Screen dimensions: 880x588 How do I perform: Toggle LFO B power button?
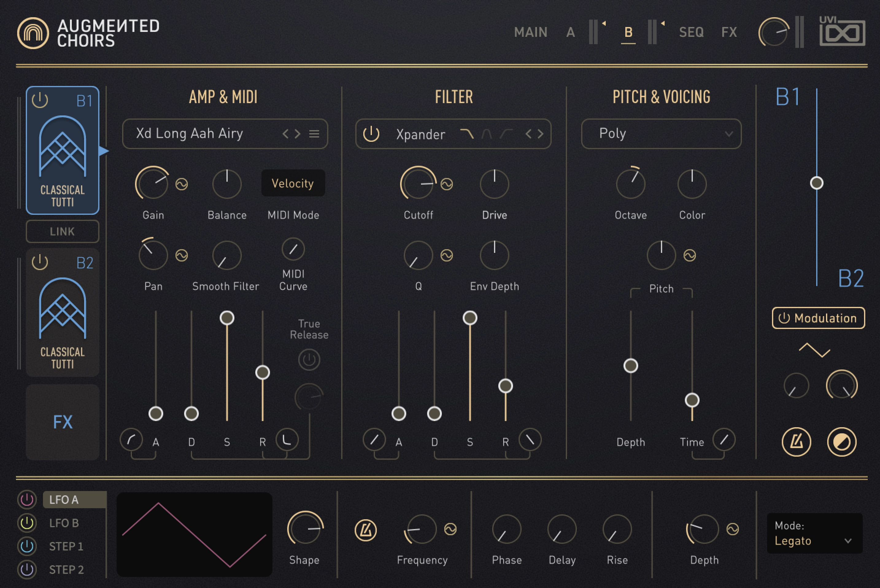(x=27, y=523)
